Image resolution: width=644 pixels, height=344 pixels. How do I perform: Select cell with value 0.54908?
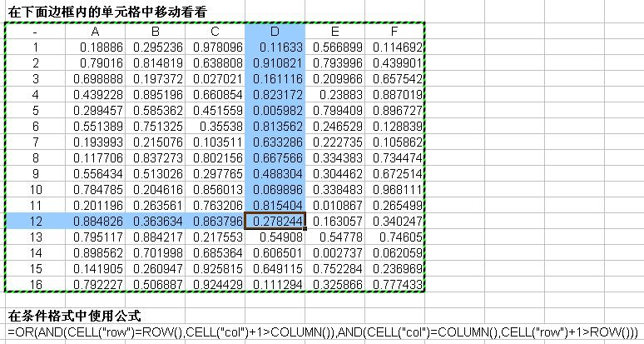275,237
